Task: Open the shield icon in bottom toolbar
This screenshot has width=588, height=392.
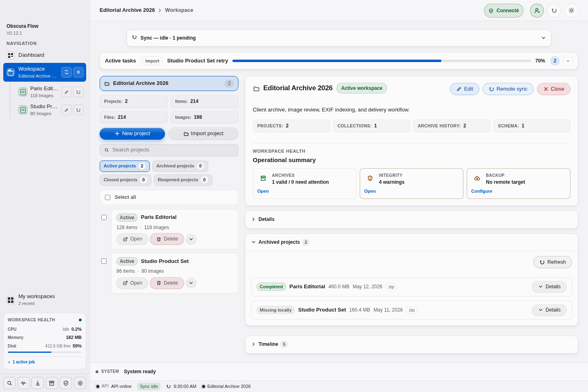Action: (66, 383)
